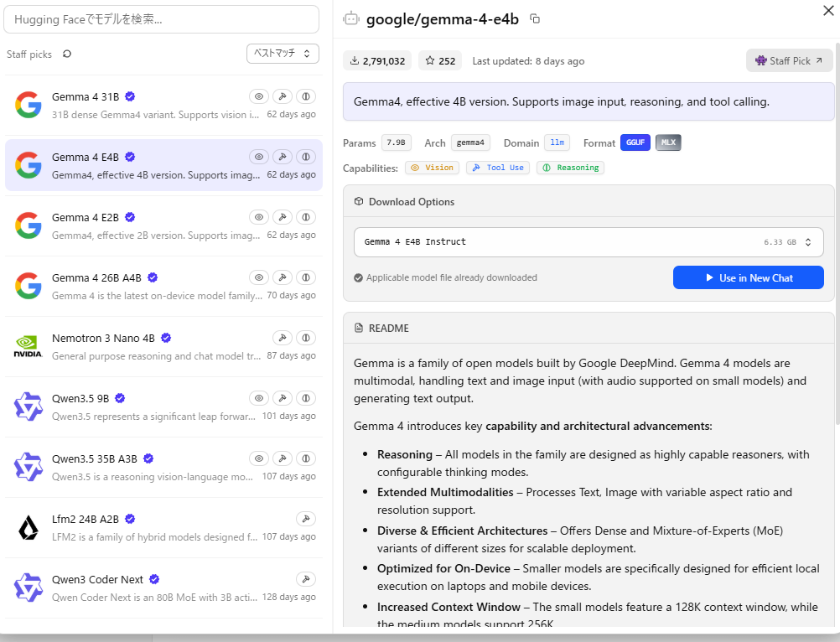
Task: Click the Use in New Chat button
Action: pyautogui.click(x=749, y=277)
